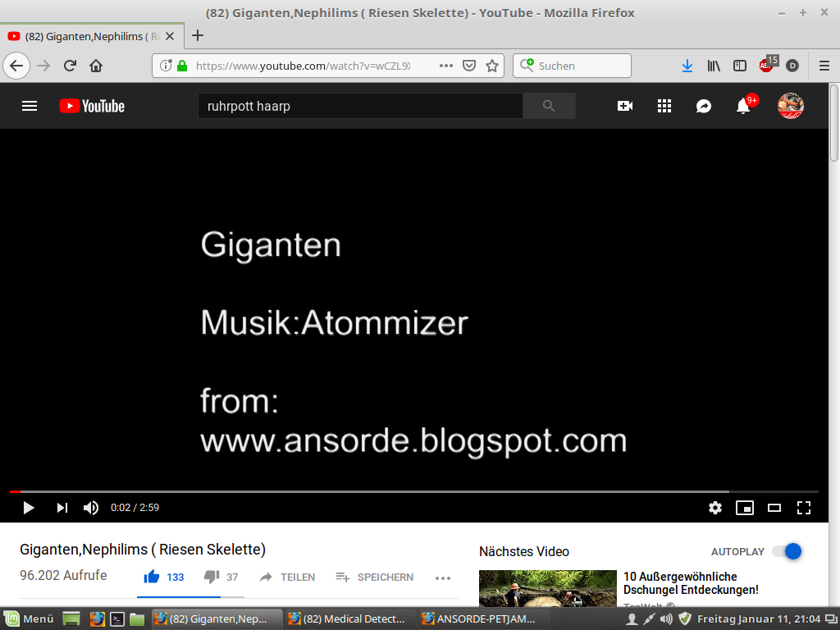This screenshot has height=630, width=840.
Task: Reload the current page
Action: (70, 66)
